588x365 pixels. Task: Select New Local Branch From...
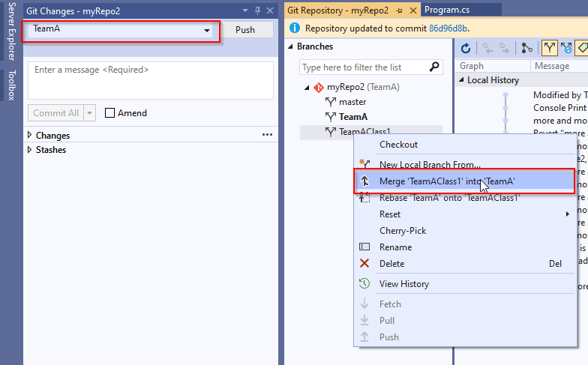[x=465, y=164]
